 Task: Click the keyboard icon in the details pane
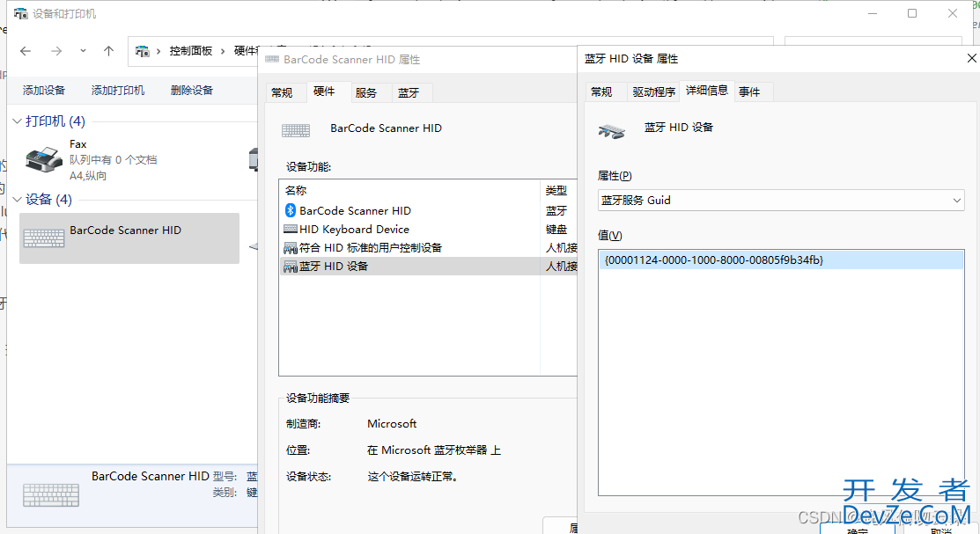click(51, 494)
